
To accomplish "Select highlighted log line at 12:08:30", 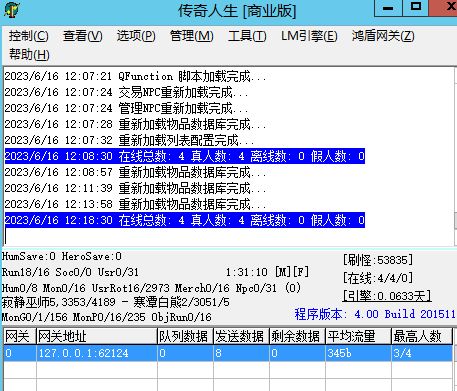I will (185, 156).
